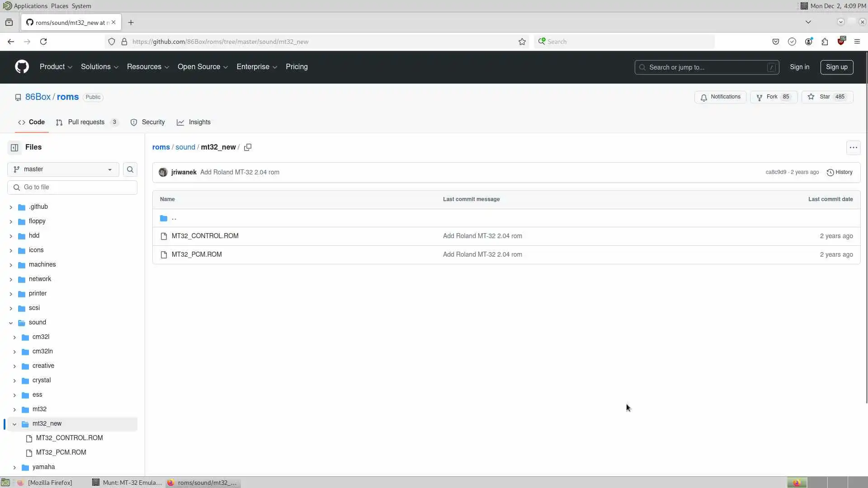
Task: Open more options ellipsis button
Action: click(x=853, y=148)
